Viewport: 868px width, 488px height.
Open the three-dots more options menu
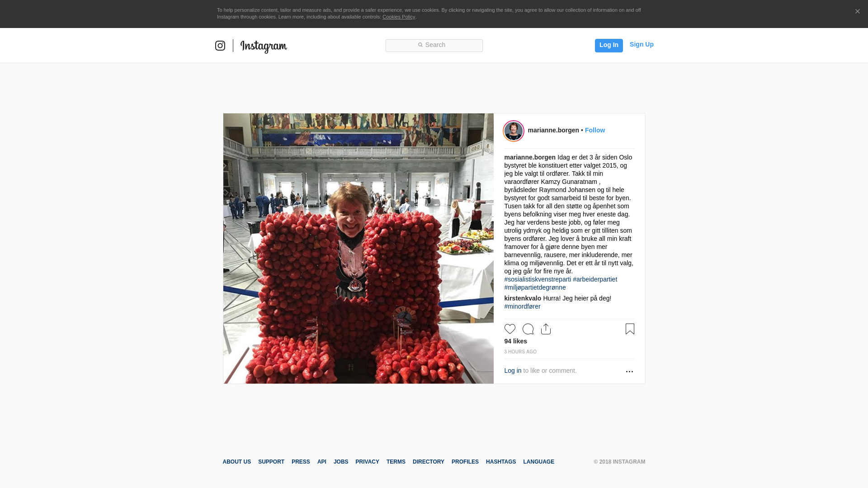629,371
